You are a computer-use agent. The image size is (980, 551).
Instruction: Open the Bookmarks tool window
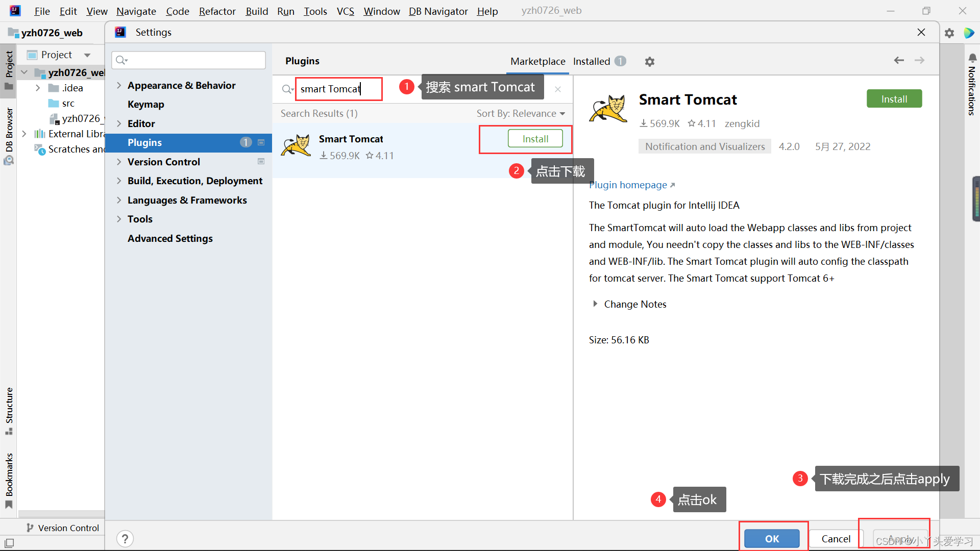click(x=9, y=481)
